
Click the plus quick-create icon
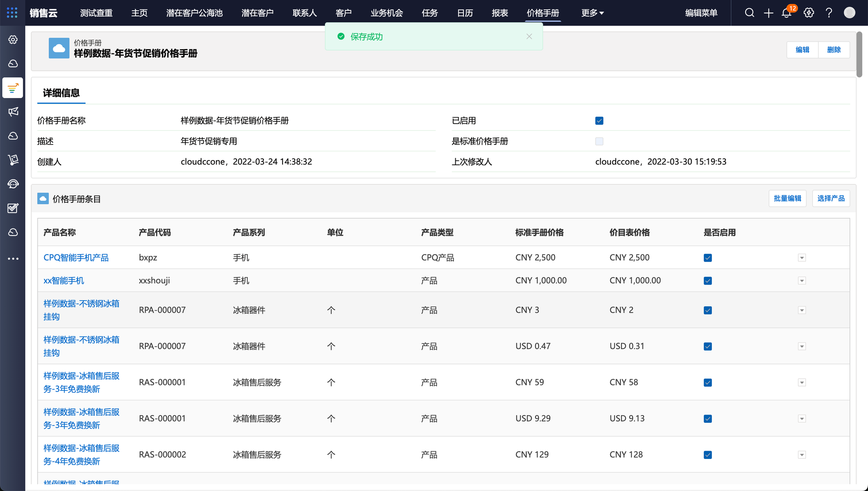coord(768,13)
